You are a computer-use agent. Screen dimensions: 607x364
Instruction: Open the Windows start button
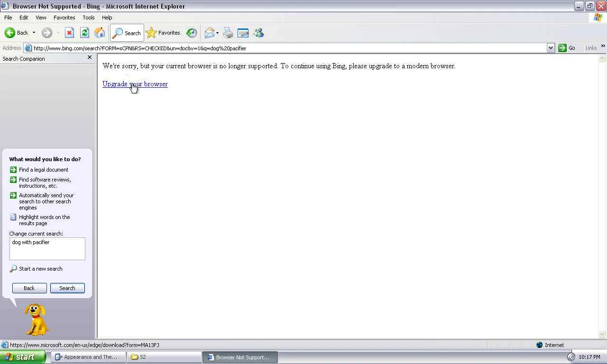click(23, 357)
